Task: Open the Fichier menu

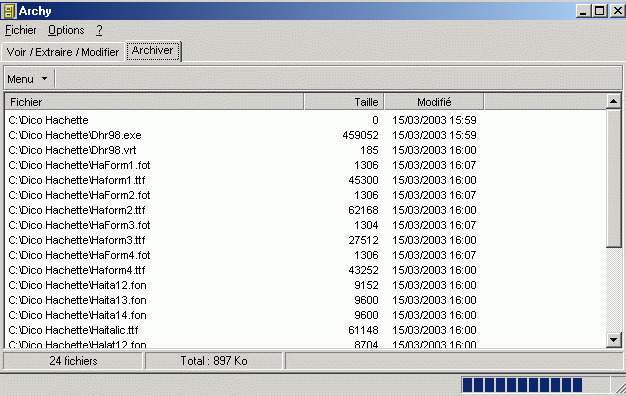Action: [x=20, y=30]
